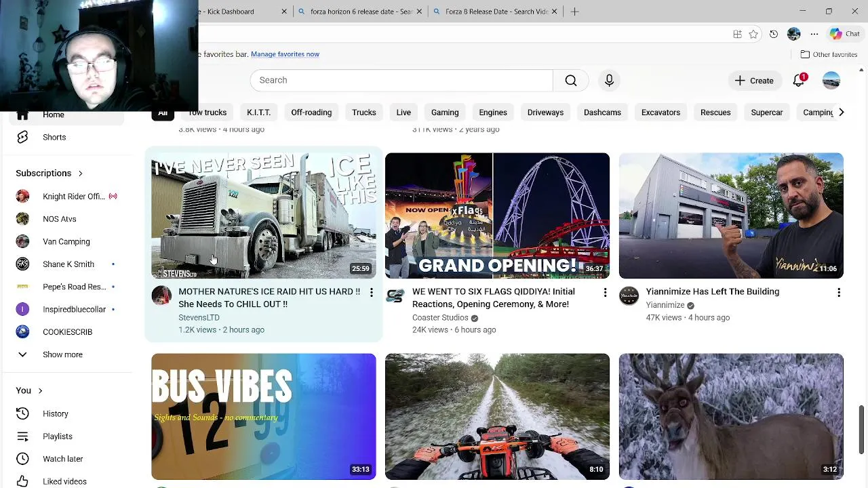Click StevensLTD channel avatar

[161, 296]
